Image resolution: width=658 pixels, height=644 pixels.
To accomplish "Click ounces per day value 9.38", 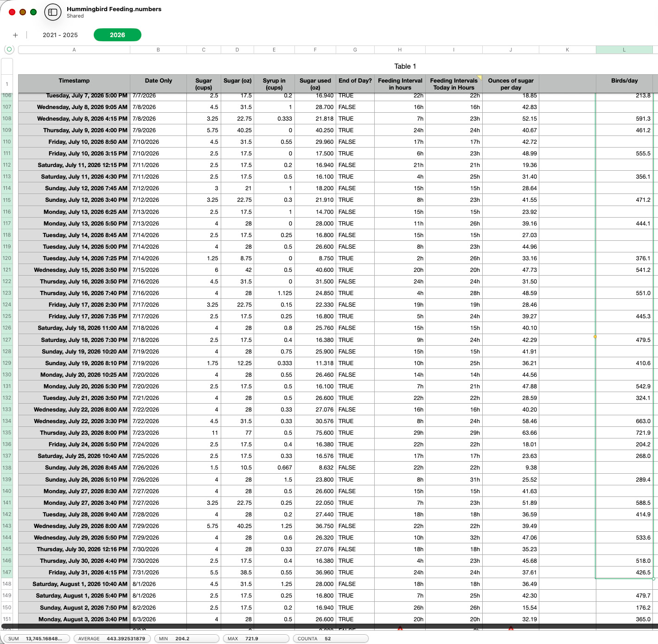I will (x=511, y=467).
